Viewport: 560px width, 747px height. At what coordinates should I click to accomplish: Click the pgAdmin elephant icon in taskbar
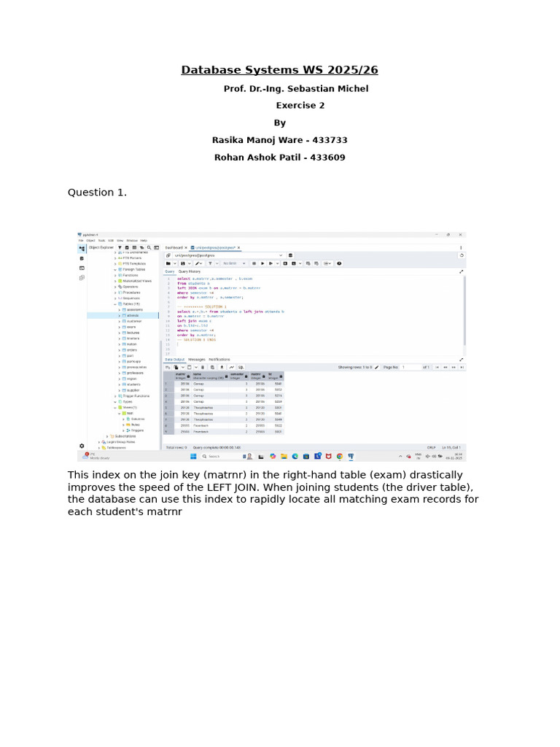[351, 457]
